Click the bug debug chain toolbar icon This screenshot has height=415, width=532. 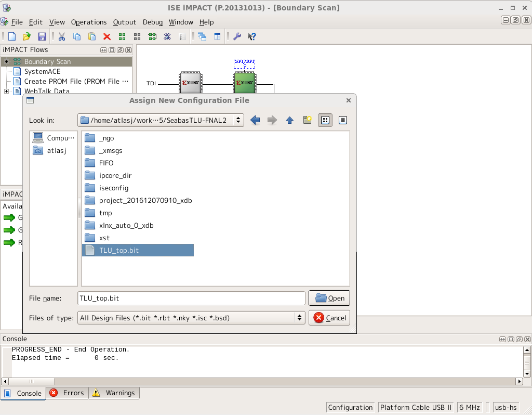point(167,36)
